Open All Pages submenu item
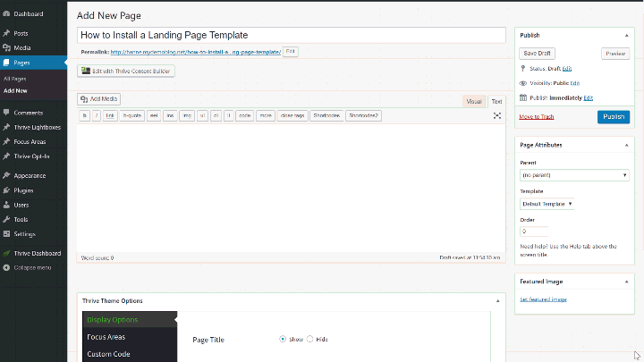This screenshot has height=362, width=644. pos(15,79)
